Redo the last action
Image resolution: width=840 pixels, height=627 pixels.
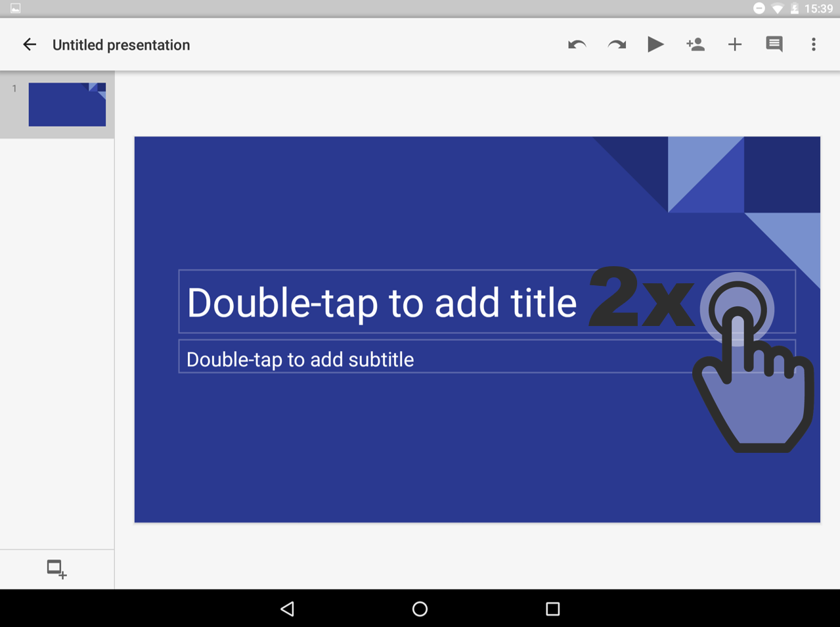coord(617,45)
